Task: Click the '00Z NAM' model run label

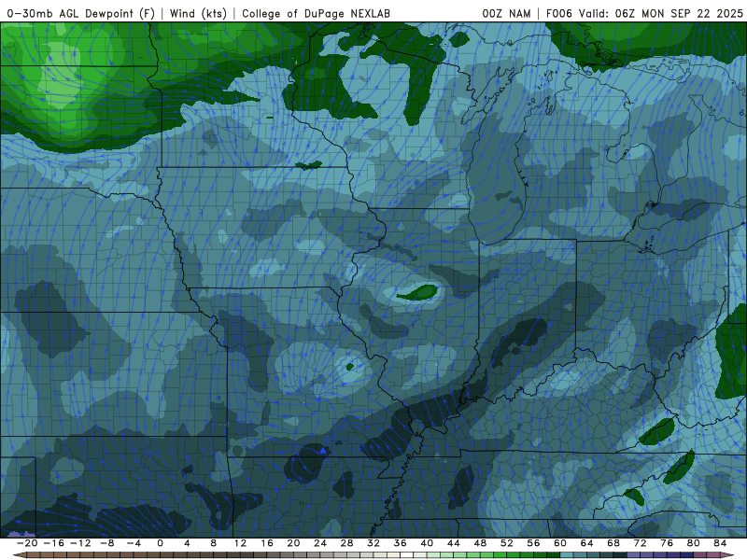Action: pyautogui.click(x=506, y=13)
